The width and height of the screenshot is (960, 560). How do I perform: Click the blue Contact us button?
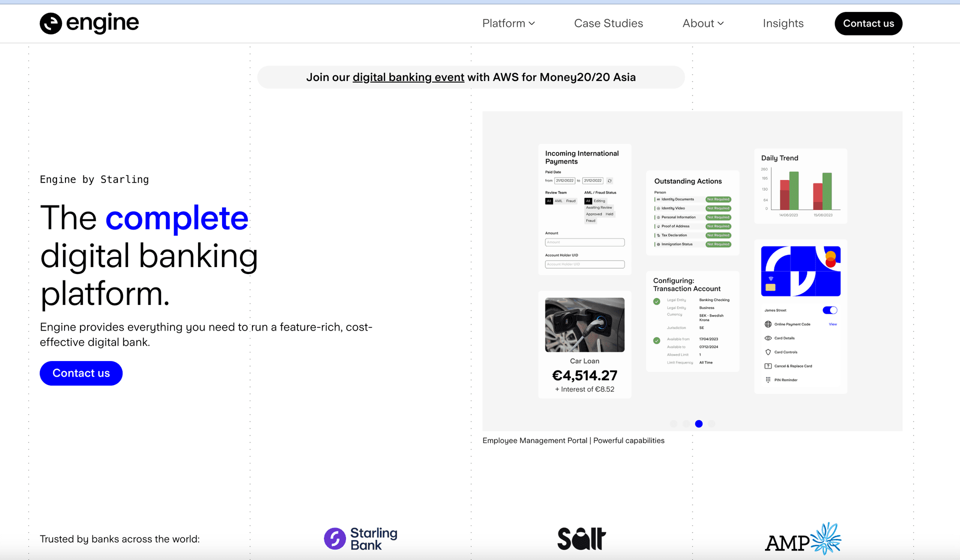pos(81,373)
